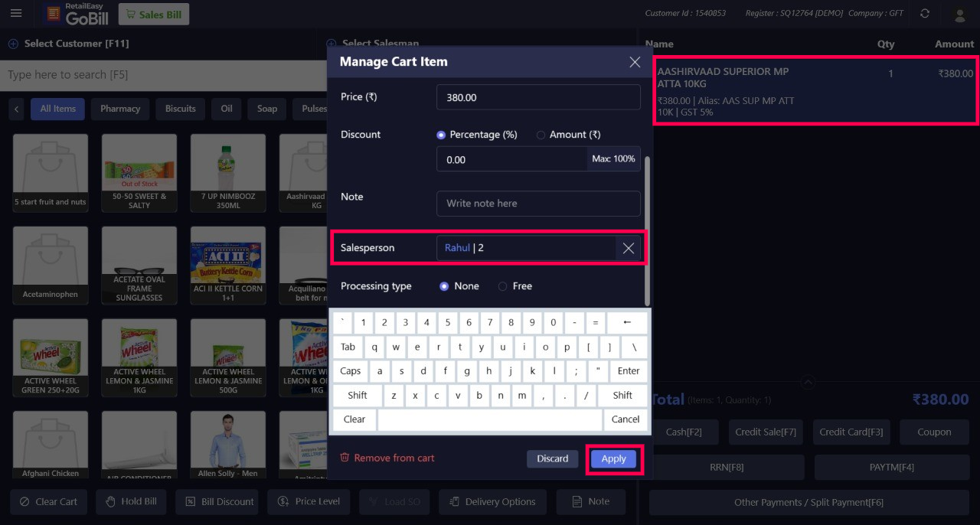Open the Sales Bill tab
The height and width of the screenshot is (525, 980).
(x=153, y=15)
